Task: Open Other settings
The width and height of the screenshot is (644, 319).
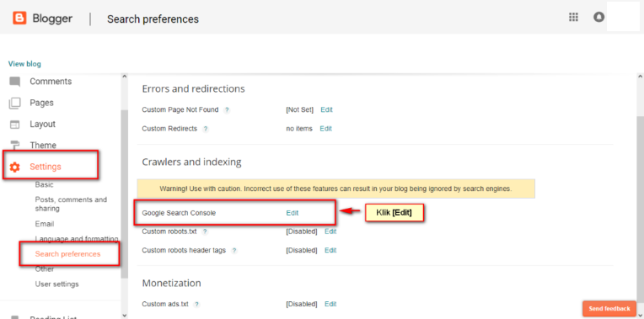Action: coord(45,269)
